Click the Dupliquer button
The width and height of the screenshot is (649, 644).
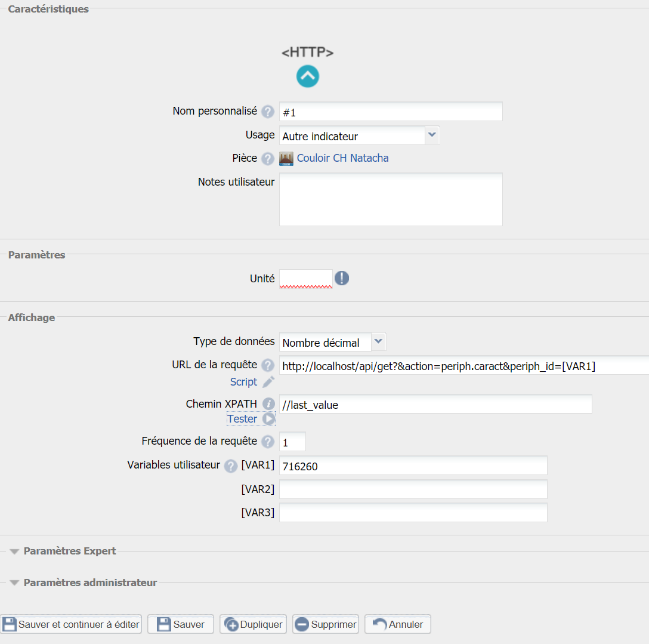point(254,624)
